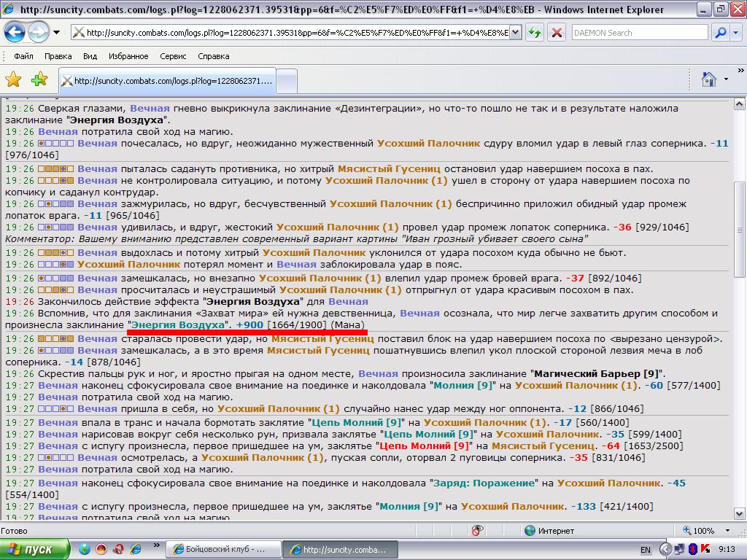Go back with the browser Back arrow
747x560 pixels.
(x=15, y=32)
